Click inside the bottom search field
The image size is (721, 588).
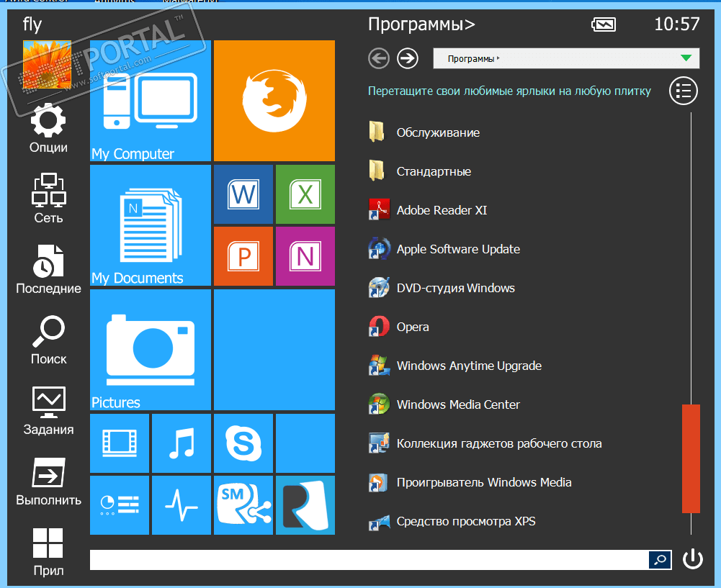(x=370, y=559)
